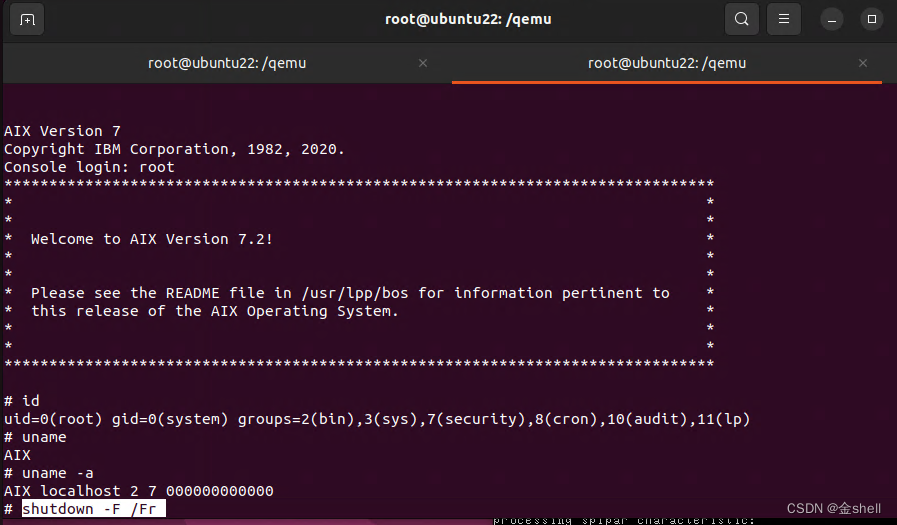Image resolution: width=897 pixels, height=525 pixels.
Task: Click 'Welcome to AIX Version 7.2!' text
Action: pyautogui.click(x=152, y=239)
